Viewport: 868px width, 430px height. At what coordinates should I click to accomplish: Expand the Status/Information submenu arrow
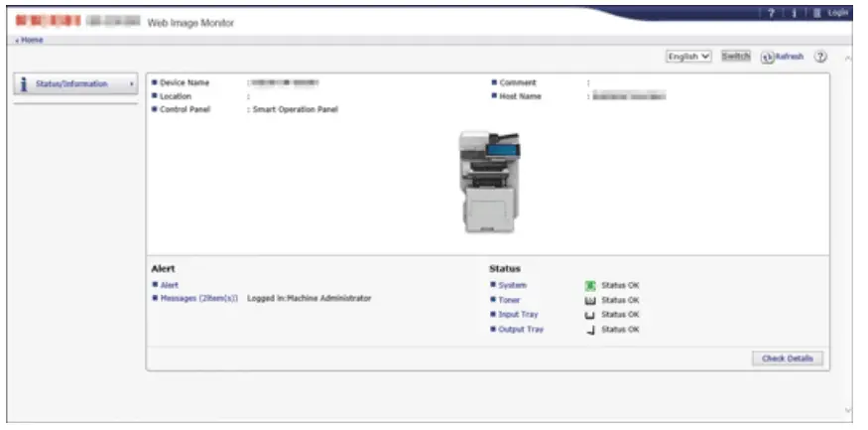[x=132, y=84]
